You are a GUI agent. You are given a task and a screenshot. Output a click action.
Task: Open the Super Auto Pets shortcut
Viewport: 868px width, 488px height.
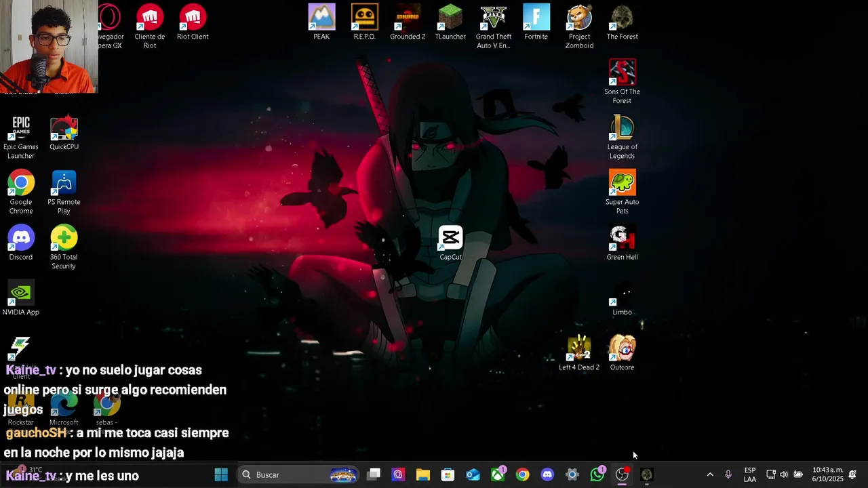tap(622, 192)
